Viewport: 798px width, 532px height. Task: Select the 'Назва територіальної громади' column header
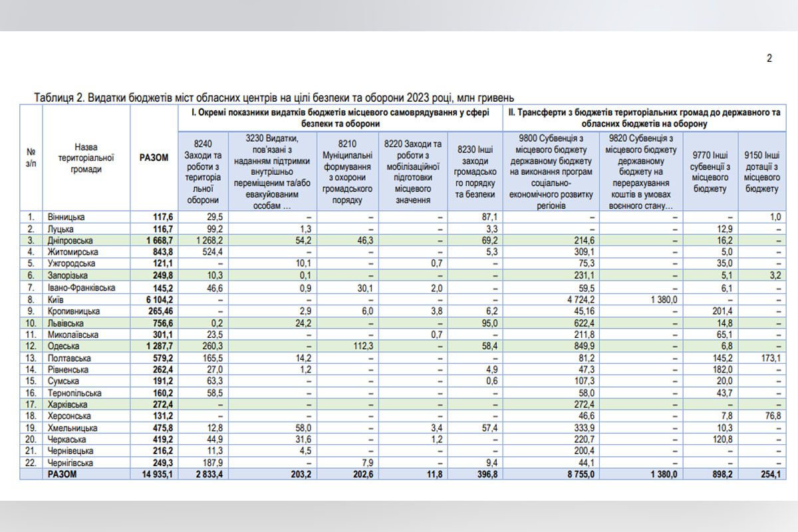(x=86, y=158)
